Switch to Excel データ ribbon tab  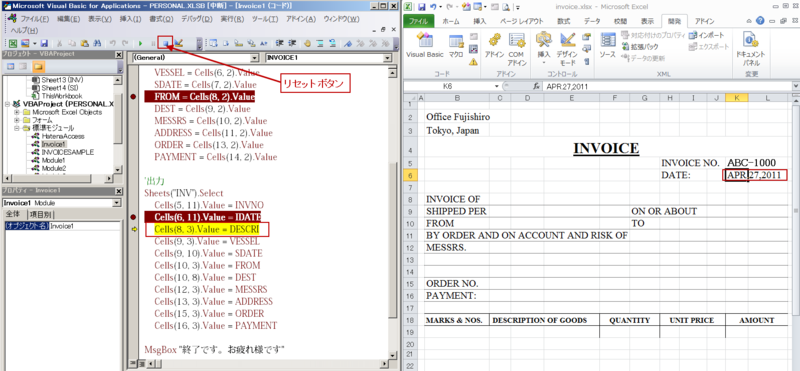(592, 21)
